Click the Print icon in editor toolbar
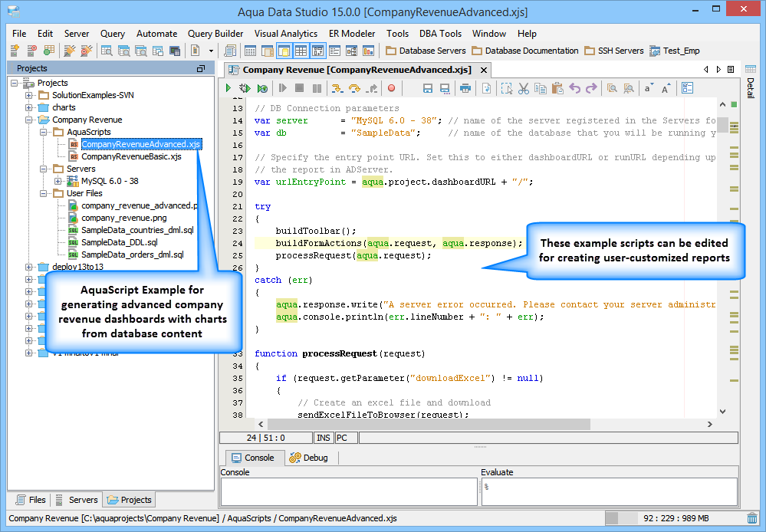This screenshot has width=766, height=532. coord(465,89)
